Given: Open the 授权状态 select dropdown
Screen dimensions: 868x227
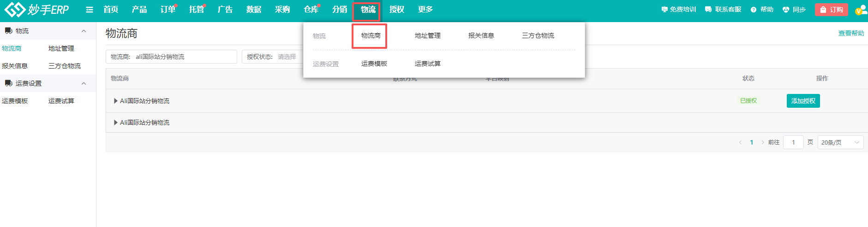Looking at the screenshot, I should [286, 57].
